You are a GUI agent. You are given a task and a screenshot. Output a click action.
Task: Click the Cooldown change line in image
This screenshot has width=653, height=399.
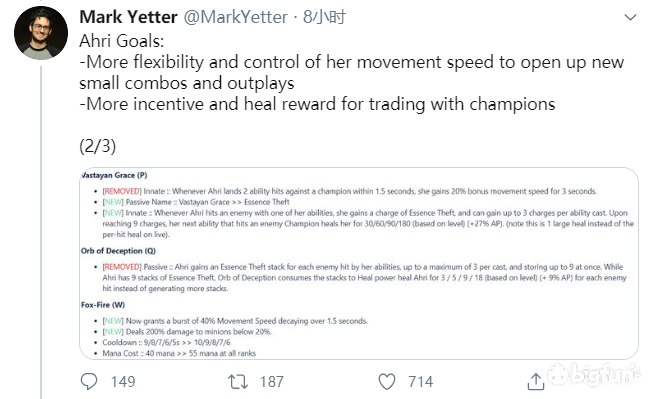coord(167,342)
